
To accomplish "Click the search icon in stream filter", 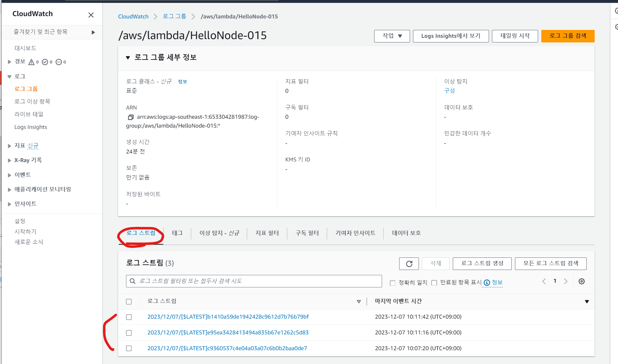I will [133, 281].
